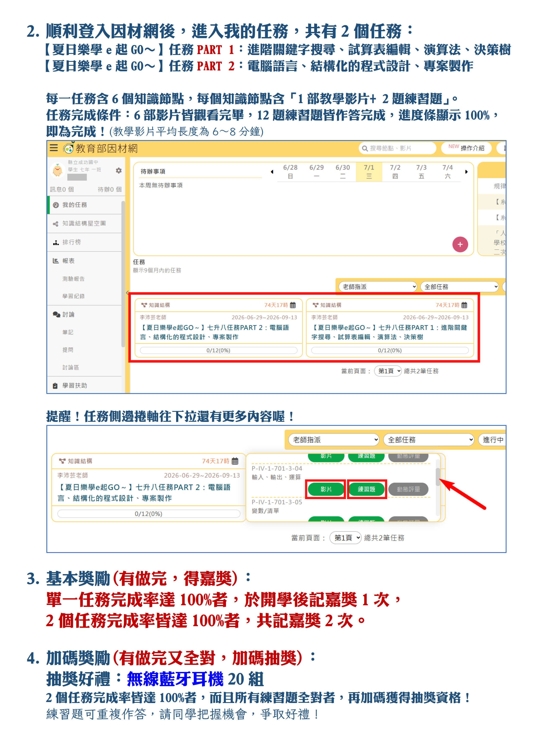This screenshot has width=535, height=756.
Task: Open upper 老師指派 dropdown
Action: click(378, 287)
